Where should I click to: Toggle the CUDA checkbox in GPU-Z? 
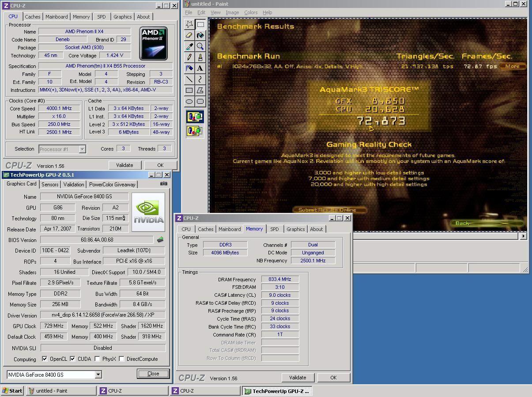tap(72, 359)
